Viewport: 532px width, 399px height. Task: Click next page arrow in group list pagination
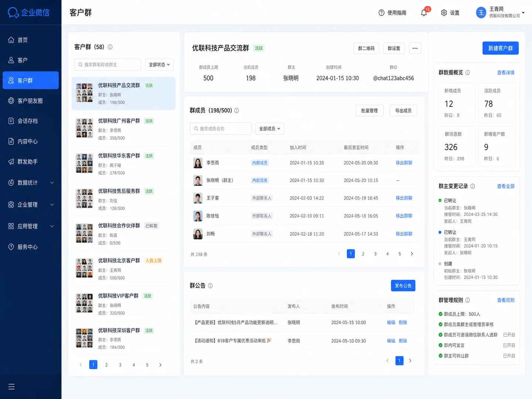[x=160, y=365]
